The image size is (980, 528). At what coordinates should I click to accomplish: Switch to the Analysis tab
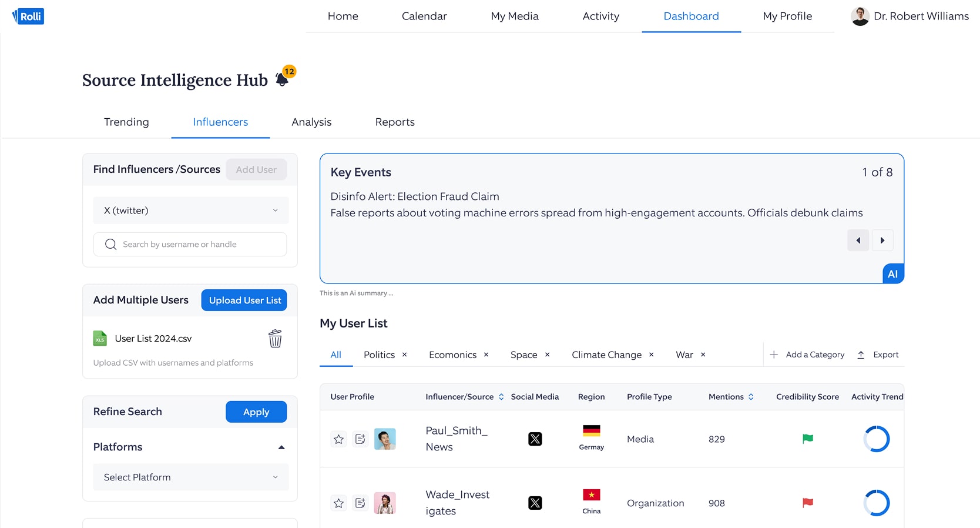tap(311, 122)
